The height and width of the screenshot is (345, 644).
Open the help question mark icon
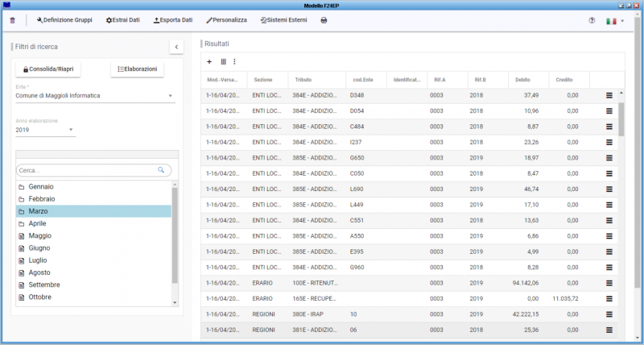(592, 19)
